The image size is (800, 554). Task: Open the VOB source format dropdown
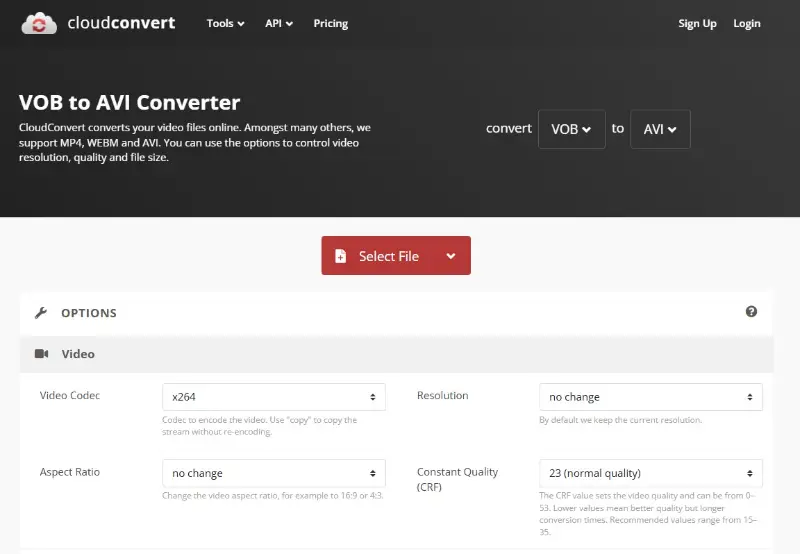click(571, 129)
